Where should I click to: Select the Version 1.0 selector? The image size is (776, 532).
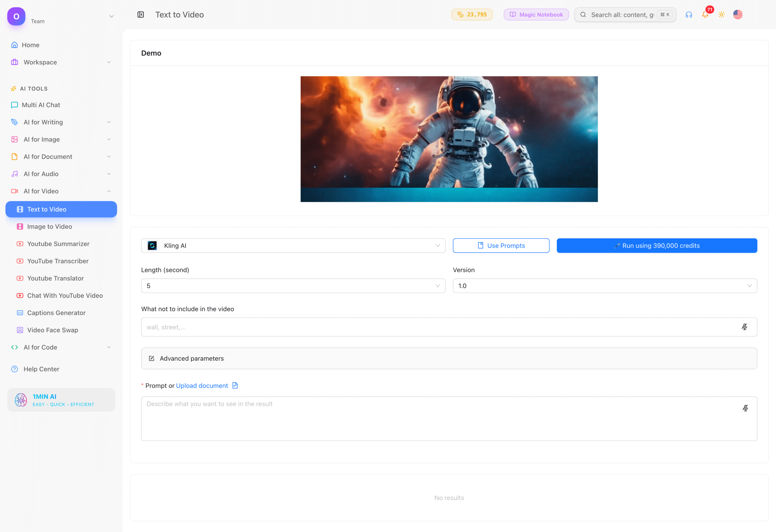(605, 286)
